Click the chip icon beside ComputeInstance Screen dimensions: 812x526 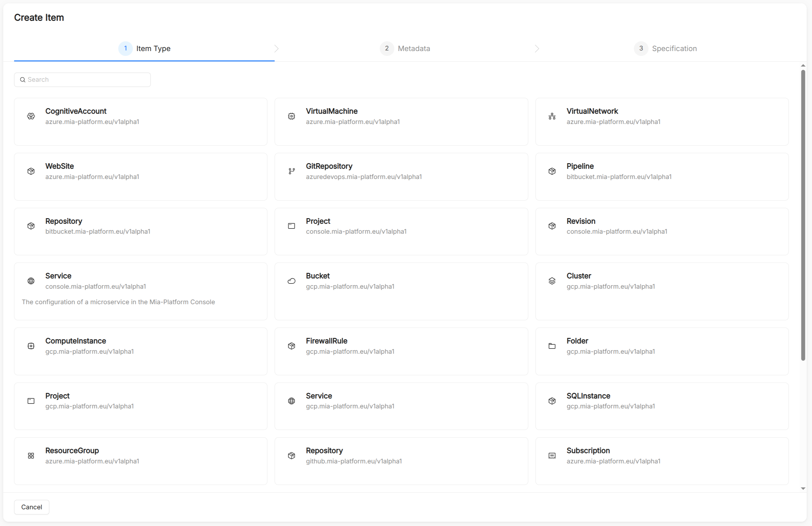click(x=31, y=346)
